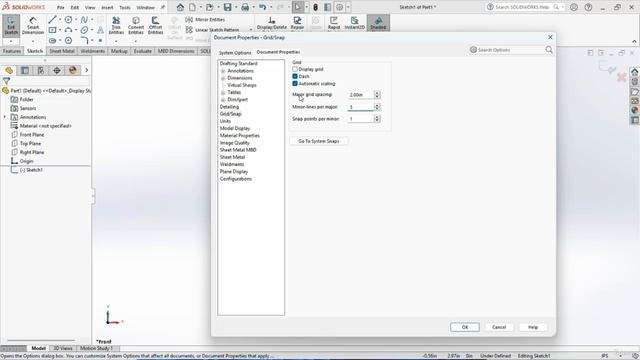This screenshot has height=360, width=640.
Task: Click the dialog Help button
Action: 533,327
